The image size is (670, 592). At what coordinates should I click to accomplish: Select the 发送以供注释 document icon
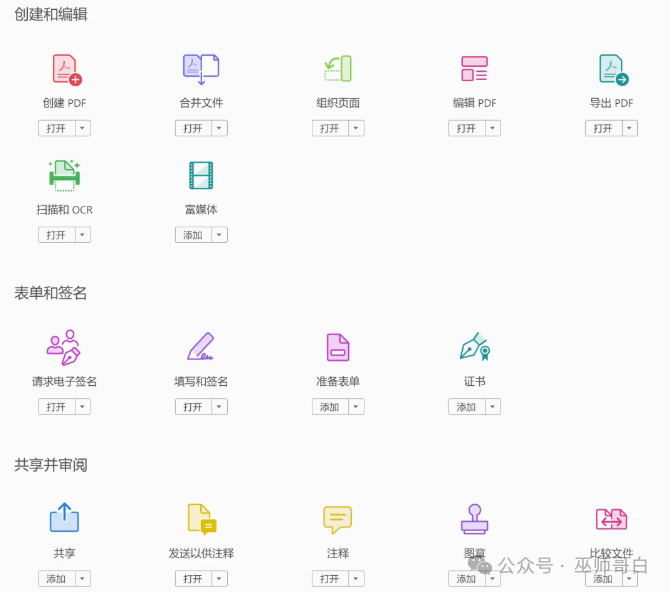pos(202,519)
